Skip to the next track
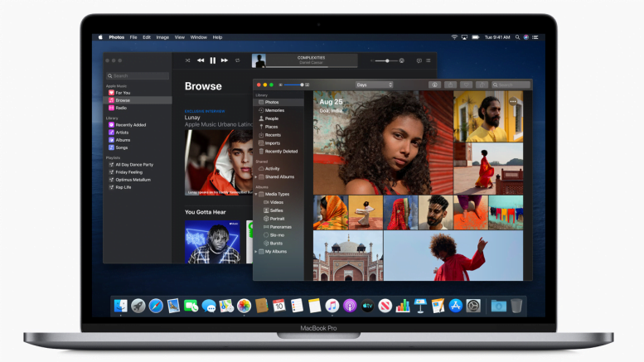Image resolution: width=644 pixels, height=362 pixels. 225,60
